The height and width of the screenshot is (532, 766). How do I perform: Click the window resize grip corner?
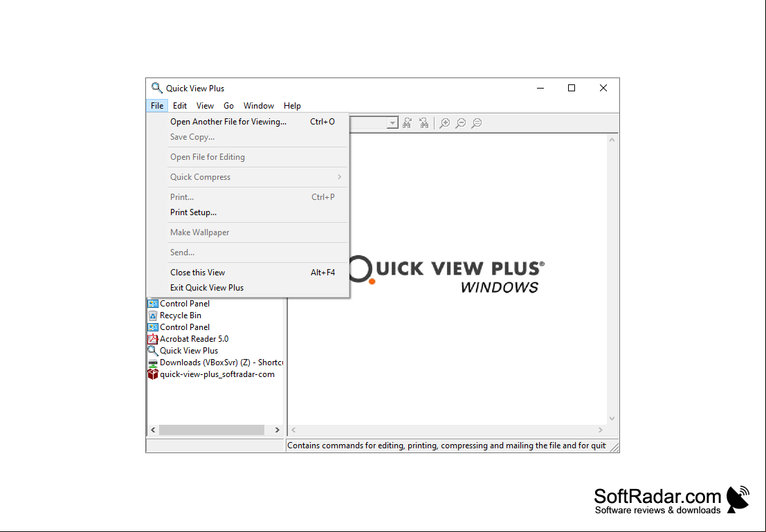point(614,447)
